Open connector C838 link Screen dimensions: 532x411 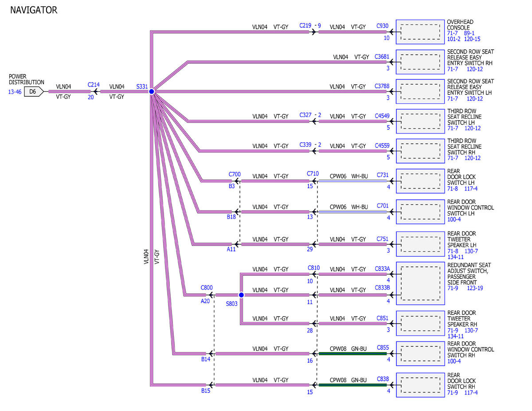pyautogui.click(x=383, y=379)
